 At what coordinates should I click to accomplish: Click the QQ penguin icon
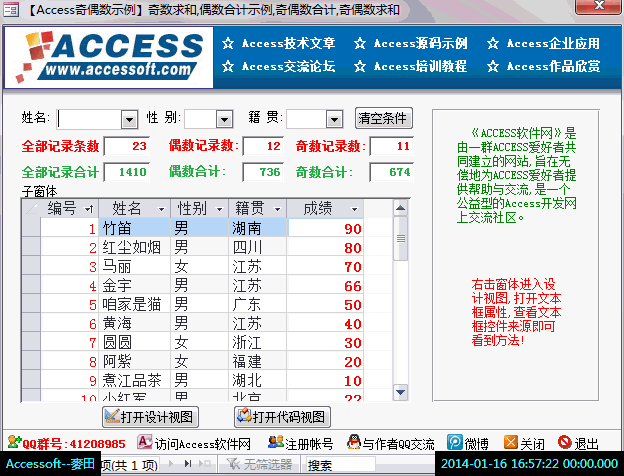click(x=354, y=442)
